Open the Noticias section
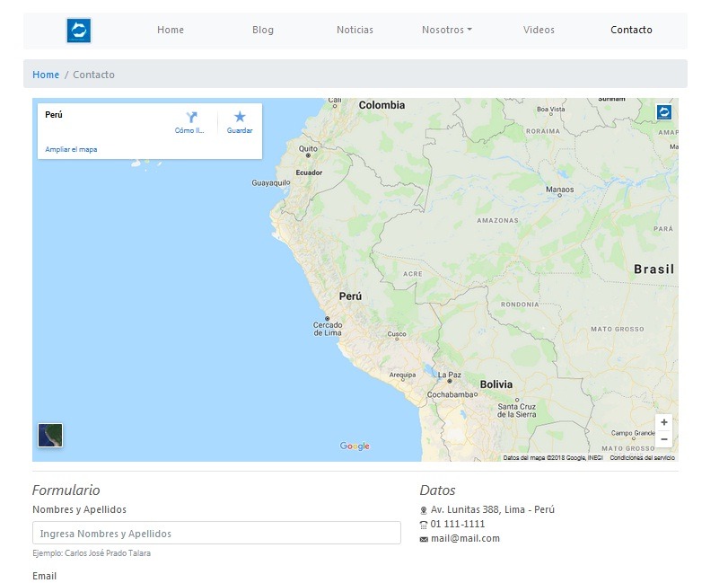This screenshot has height=583, width=728. tap(355, 30)
